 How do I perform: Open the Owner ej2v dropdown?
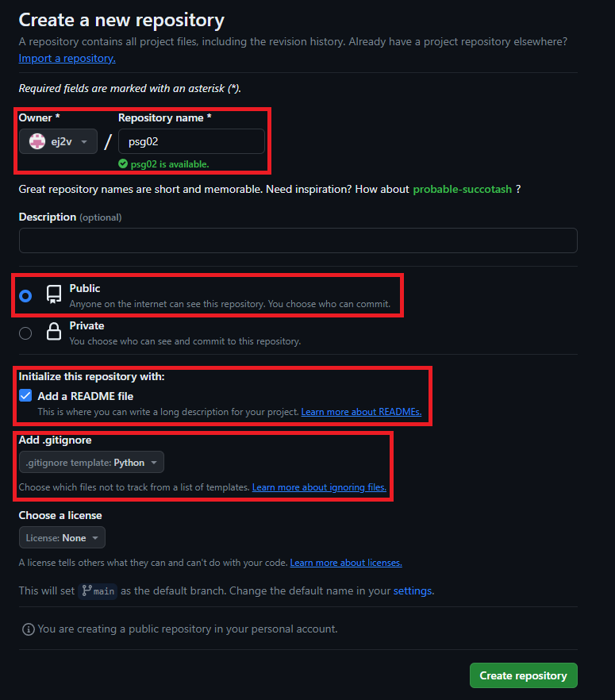58,141
